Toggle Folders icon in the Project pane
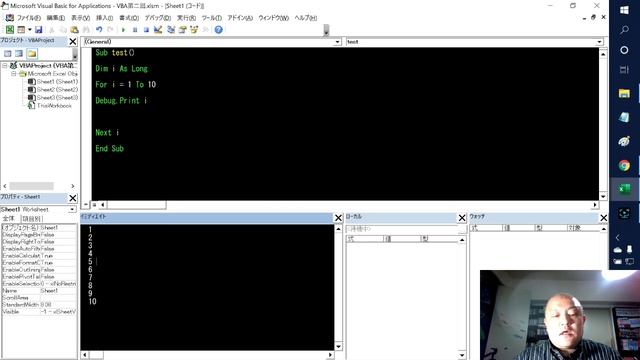Screen dimensions: 640x360 (x=31, y=53)
